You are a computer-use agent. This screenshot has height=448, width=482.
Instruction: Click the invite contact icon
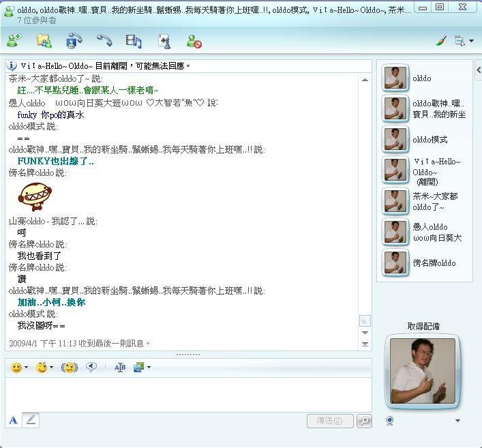(x=14, y=41)
